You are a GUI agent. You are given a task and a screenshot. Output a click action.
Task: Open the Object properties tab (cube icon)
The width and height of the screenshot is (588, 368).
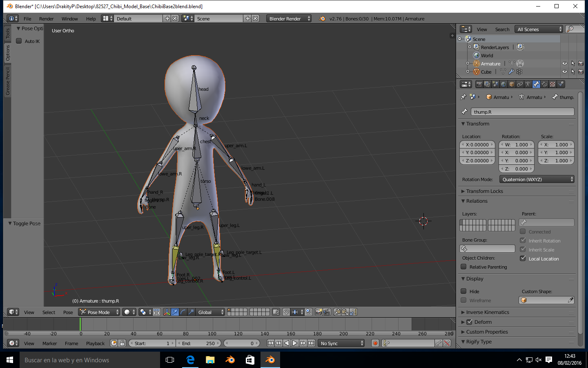(x=512, y=84)
